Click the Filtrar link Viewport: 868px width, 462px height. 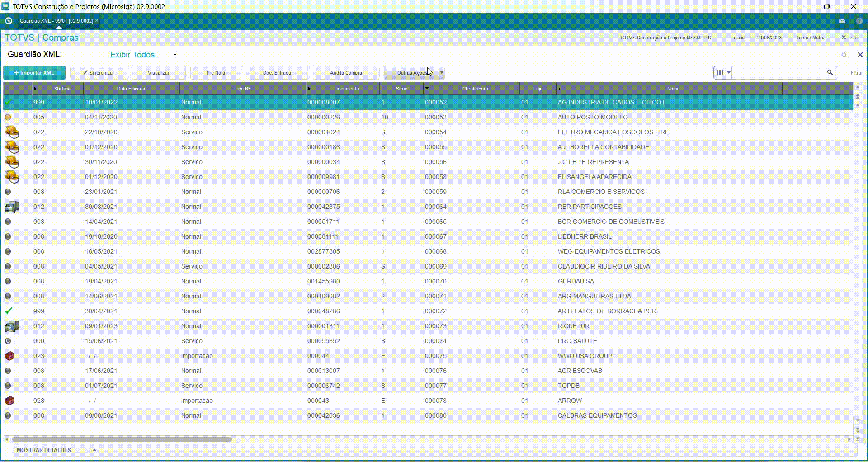857,73
